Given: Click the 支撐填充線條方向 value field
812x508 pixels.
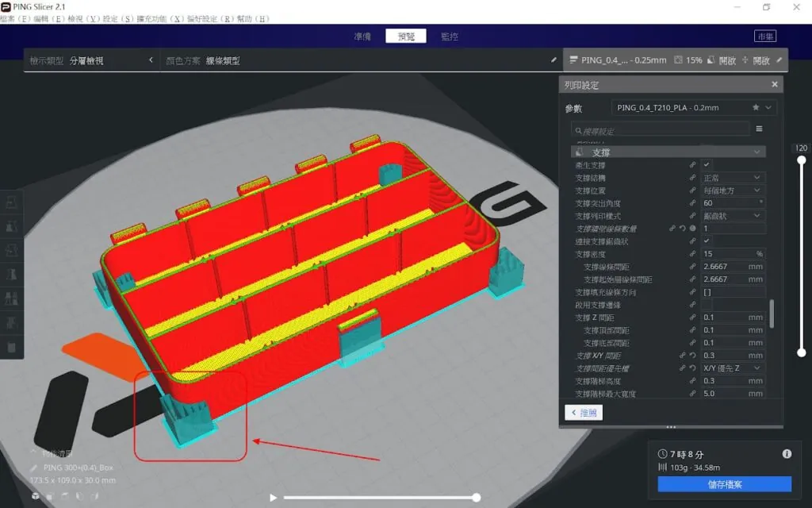Looking at the screenshot, I should (733, 292).
